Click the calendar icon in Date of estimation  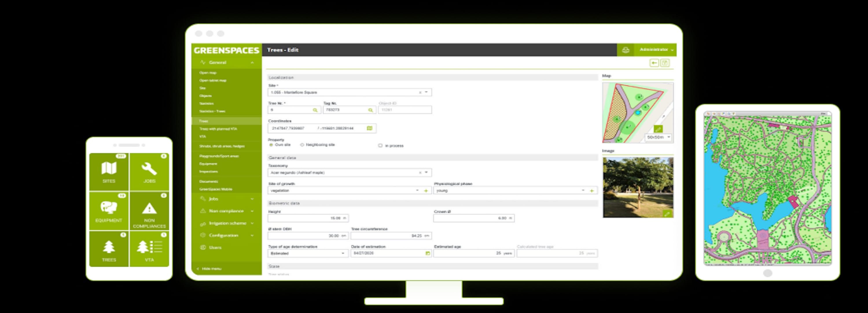click(x=428, y=253)
